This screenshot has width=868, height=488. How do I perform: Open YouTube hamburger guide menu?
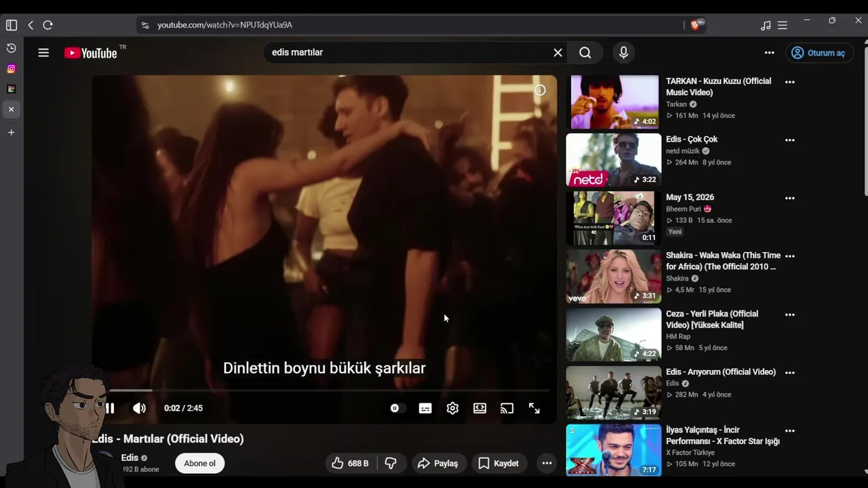click(43, 52)
